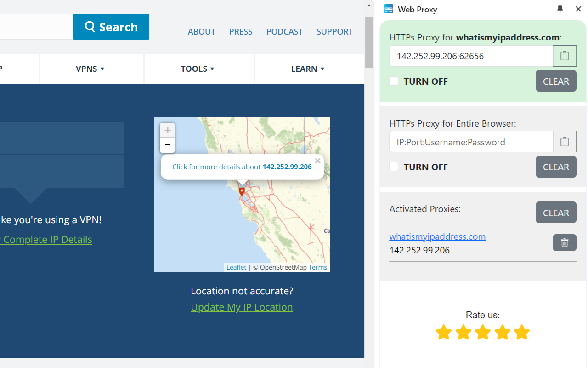Clear the entire browser proxy
Image resolution: width=588 pixels, height=368 pixels.
[556, 167]
